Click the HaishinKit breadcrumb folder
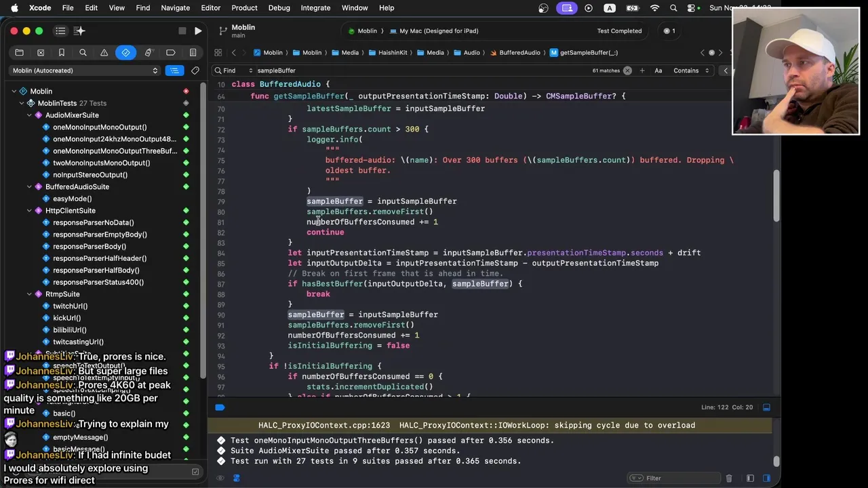 [x=387, y=53]
